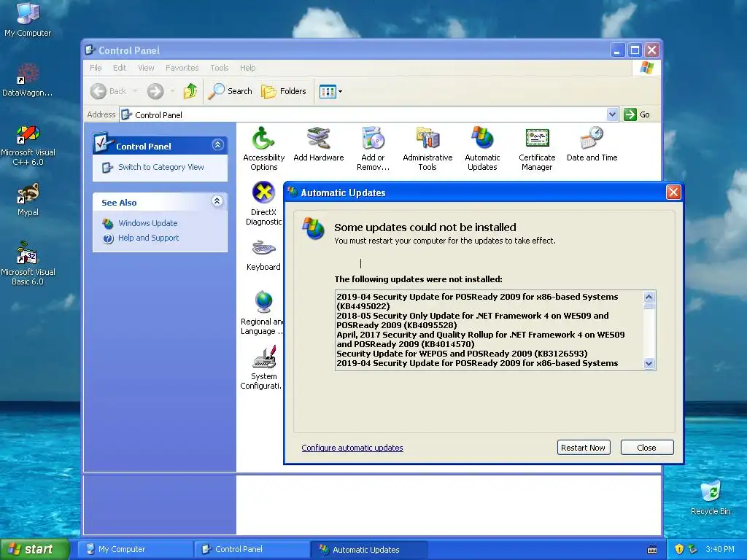Select the KB3126593 update entry text

click(x=462, y=354)
